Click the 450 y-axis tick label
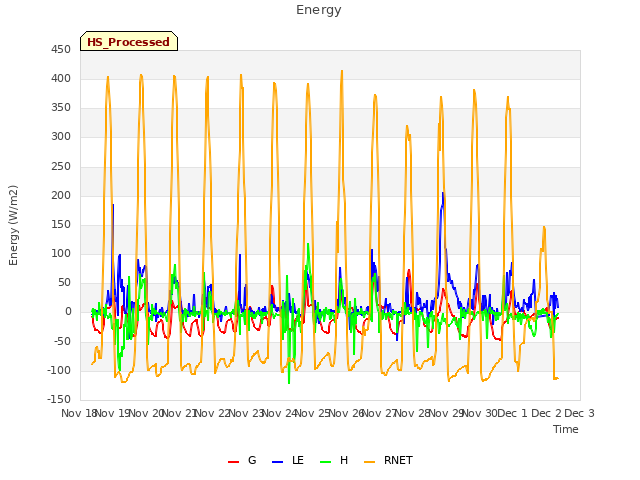 pos(61,50)
